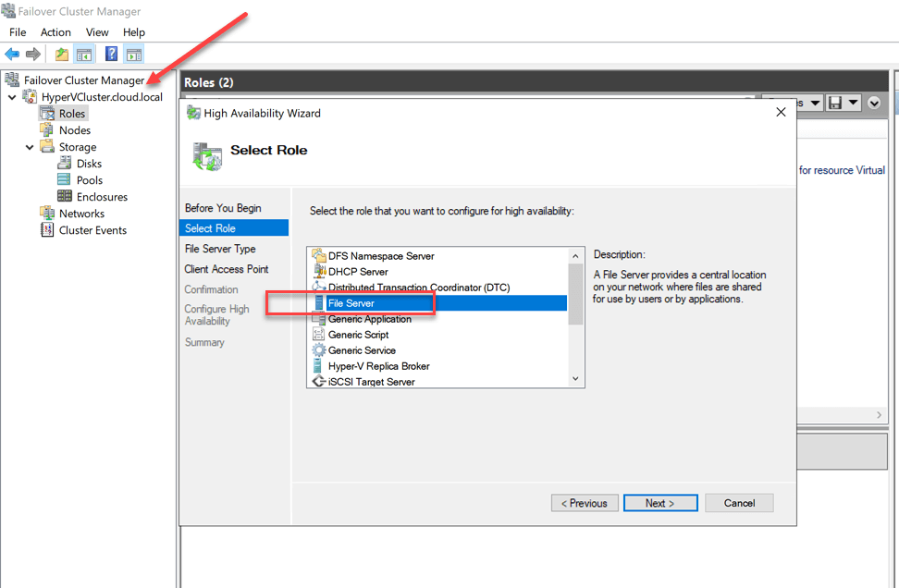Select DHCP Server in the role list
Viewport: 899px width, 588px height.
coord(358,271)
